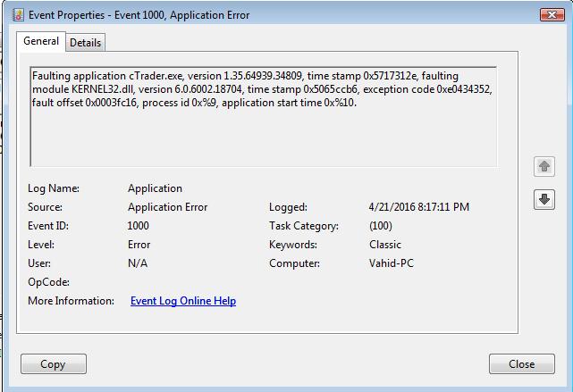Click the window title text Event Properties
Viewport: 573px width, 392px height.
[x=66, y=15]
